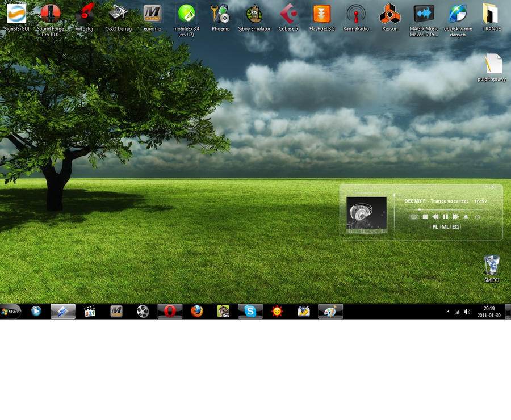Toggle the ML media library panel

(x=445, y=227)
